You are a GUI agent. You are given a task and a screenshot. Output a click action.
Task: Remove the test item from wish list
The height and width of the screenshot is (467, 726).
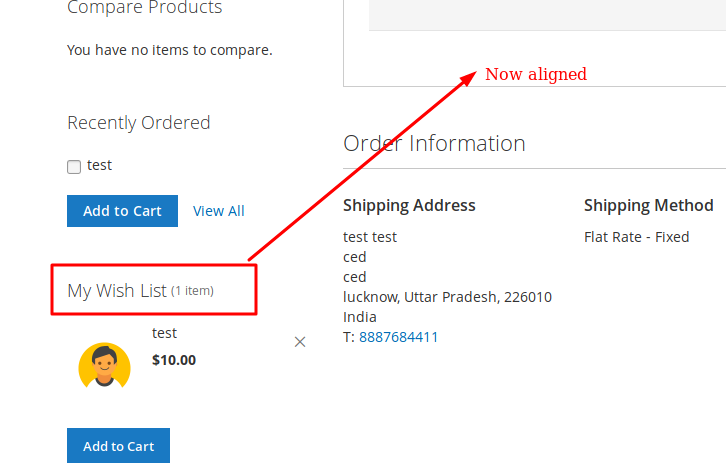tap(300, 342)
